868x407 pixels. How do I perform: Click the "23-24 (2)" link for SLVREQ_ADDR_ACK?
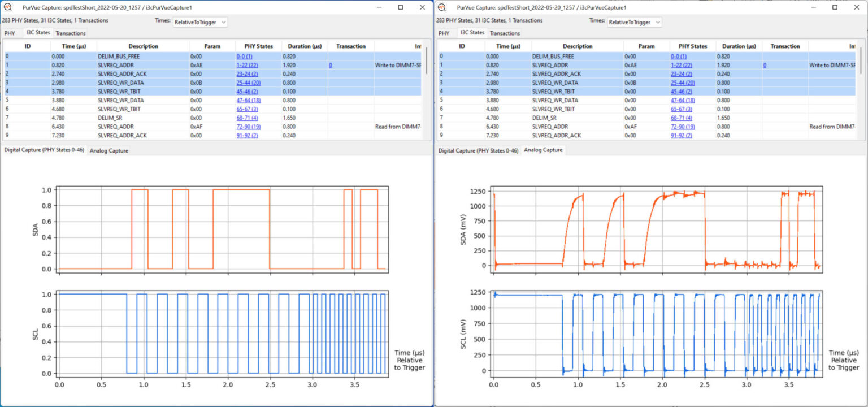(247, 73)
